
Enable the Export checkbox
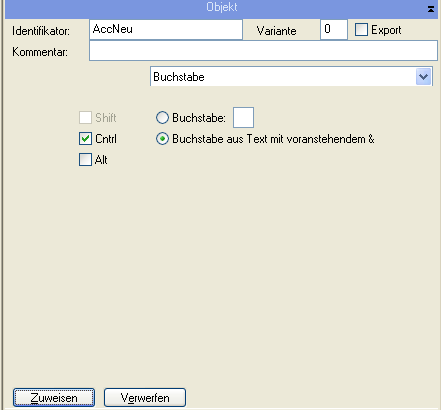pyautogui.click(x=361, y=30)
